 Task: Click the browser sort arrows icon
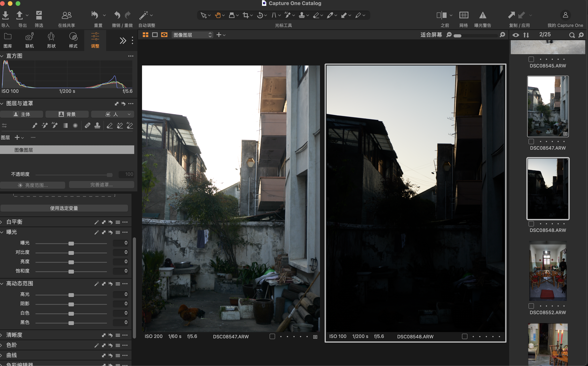[x=526, y=35]
